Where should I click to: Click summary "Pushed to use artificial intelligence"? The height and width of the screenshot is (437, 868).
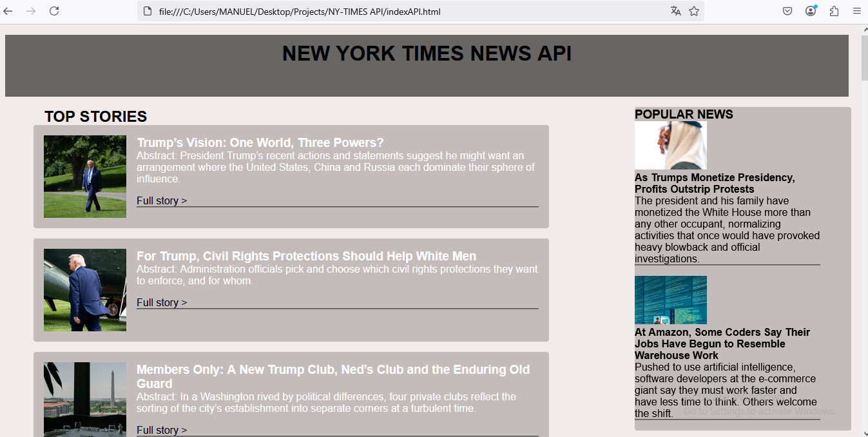click(x=726, y=390)
